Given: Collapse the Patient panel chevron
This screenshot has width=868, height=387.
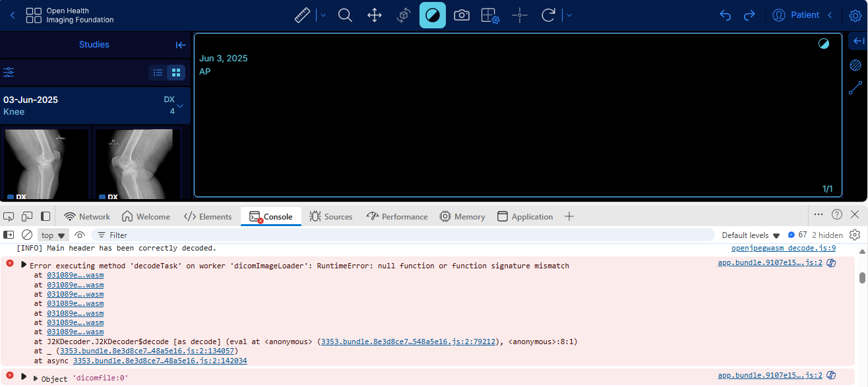Looking at the screenshot, I should [830, 15].
